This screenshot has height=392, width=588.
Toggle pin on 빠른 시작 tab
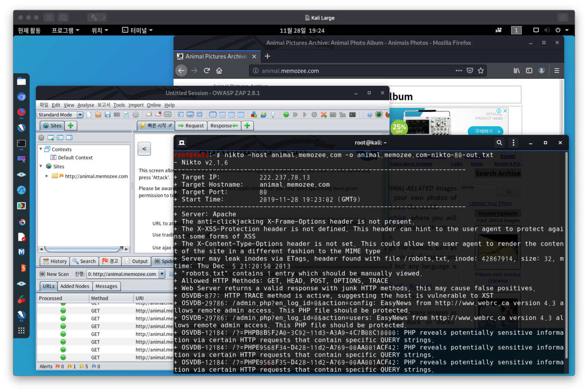click(x=170, y=125)
